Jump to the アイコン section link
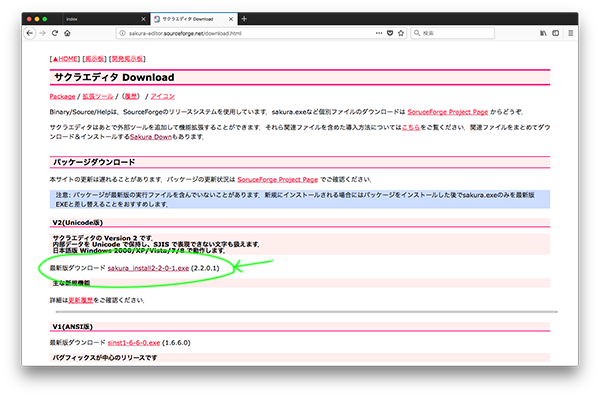The height and width of the screenshot is (397, 600). pos(162,96)
